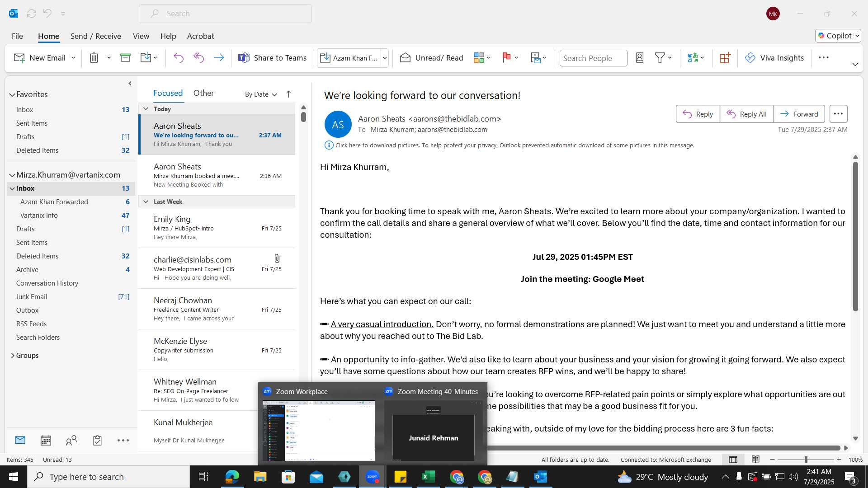This screenshot has height=488, width=868.
Task: Click Share to Teams button
Action: pos(272,58)
